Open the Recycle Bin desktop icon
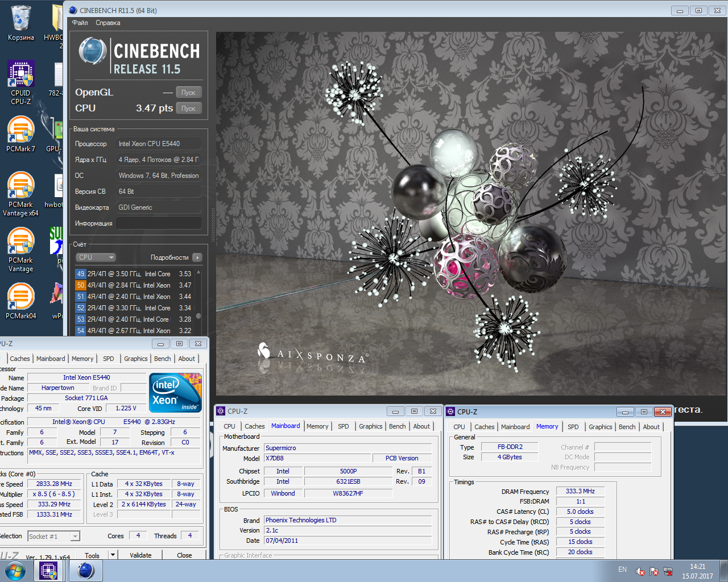Viewport: 728px width, 582px height. click(21, 23)
